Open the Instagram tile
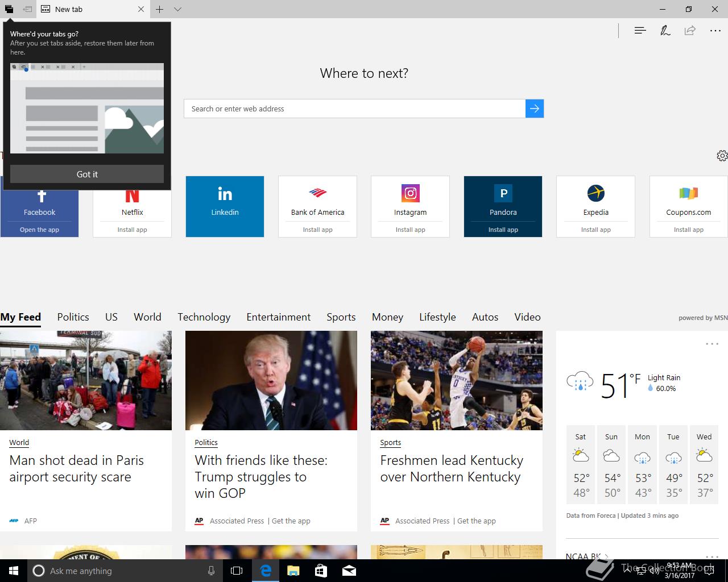728x582 pixels. tap(410, 206)
